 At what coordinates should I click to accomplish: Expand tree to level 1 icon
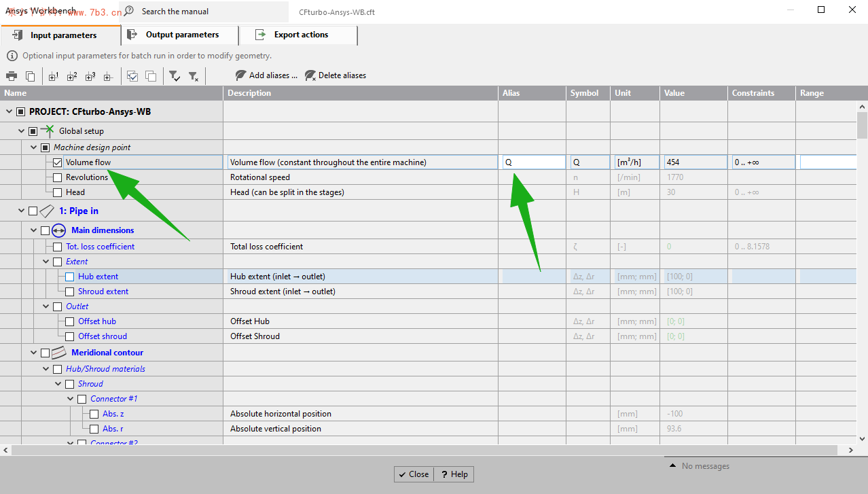pos(54,76)
